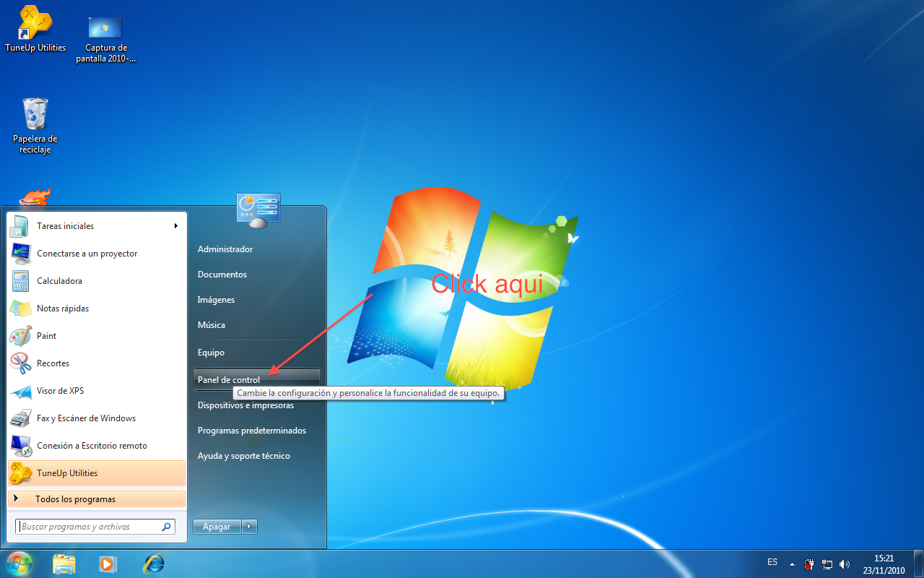Open Internet Explorer from the taskbar
924x578 pixels.
coord(154,564)
